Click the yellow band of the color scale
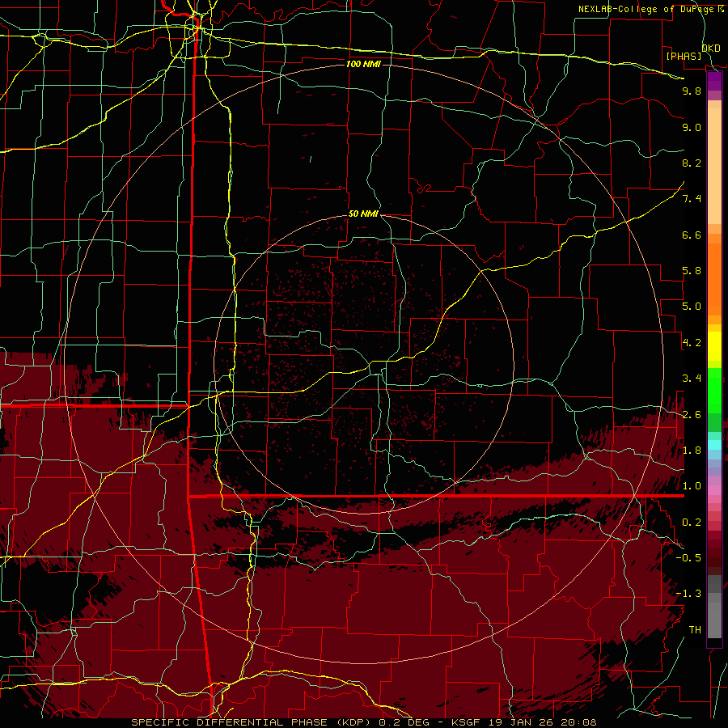This screenshot has width=728, height=728. (x=714, y=346)
